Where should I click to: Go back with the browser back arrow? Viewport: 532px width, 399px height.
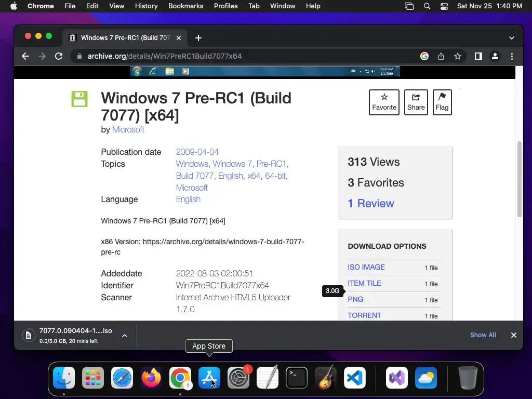point(25,56)
